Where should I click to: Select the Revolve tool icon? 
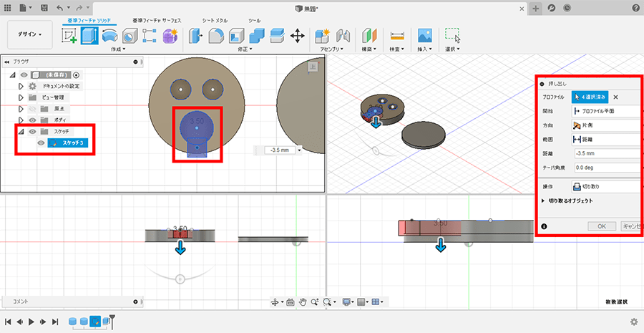tap(109, 35)
